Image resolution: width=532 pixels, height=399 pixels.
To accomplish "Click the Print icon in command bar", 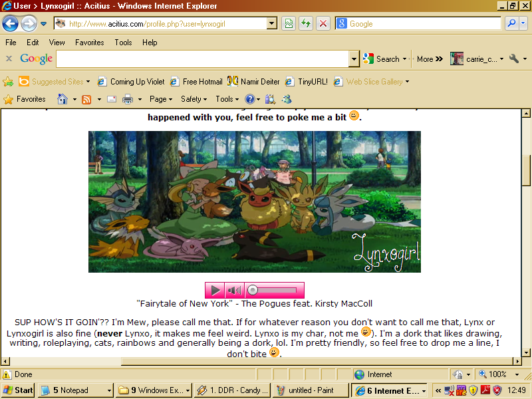I will 127,99.
